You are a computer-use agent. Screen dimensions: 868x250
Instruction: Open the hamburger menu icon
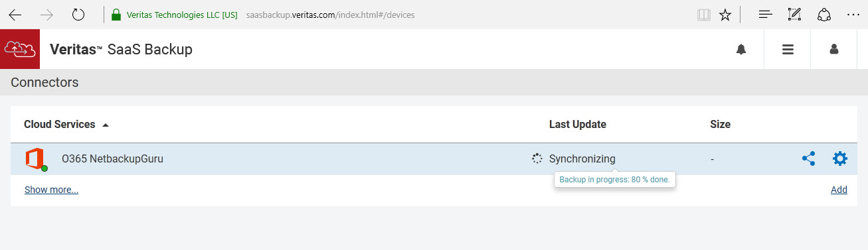[x=788, y=49]
